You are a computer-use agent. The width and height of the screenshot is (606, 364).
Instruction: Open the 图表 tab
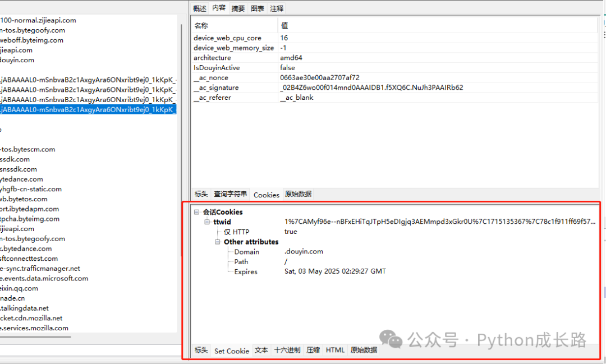(258, 8)
